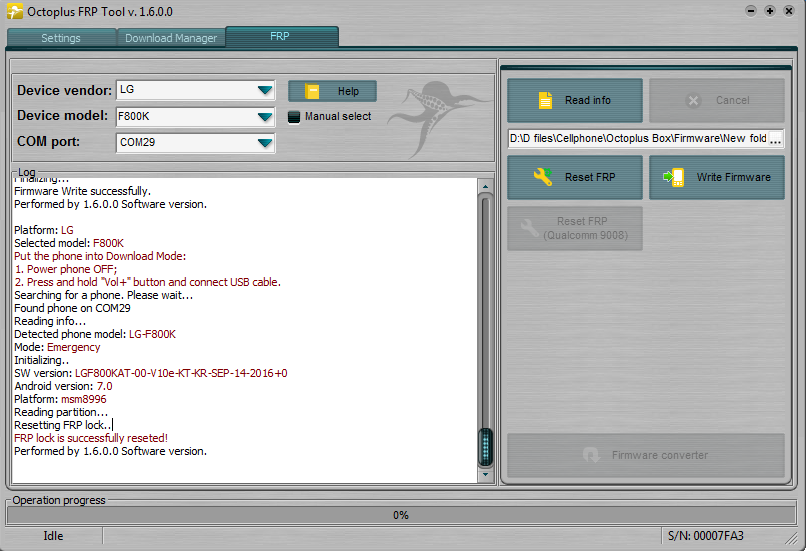Screen dimensions: 806x551
Task: Maximize the window with plus button
Action: [x=770, y=11]
